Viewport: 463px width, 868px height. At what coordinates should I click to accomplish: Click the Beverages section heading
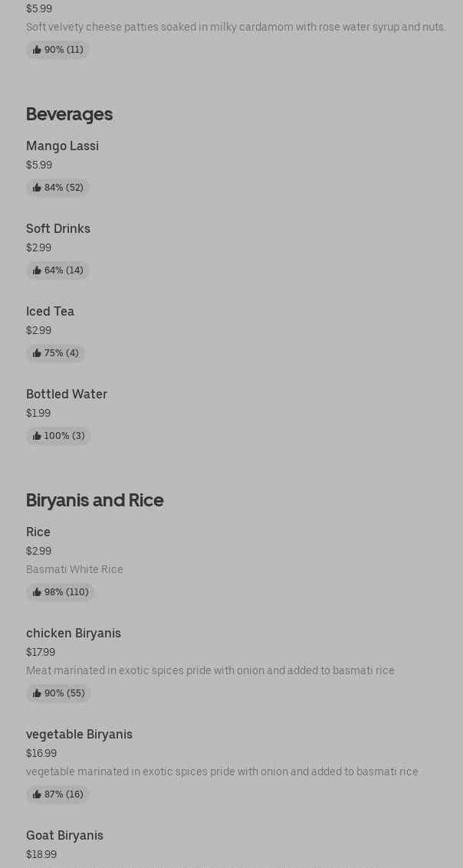69,114
